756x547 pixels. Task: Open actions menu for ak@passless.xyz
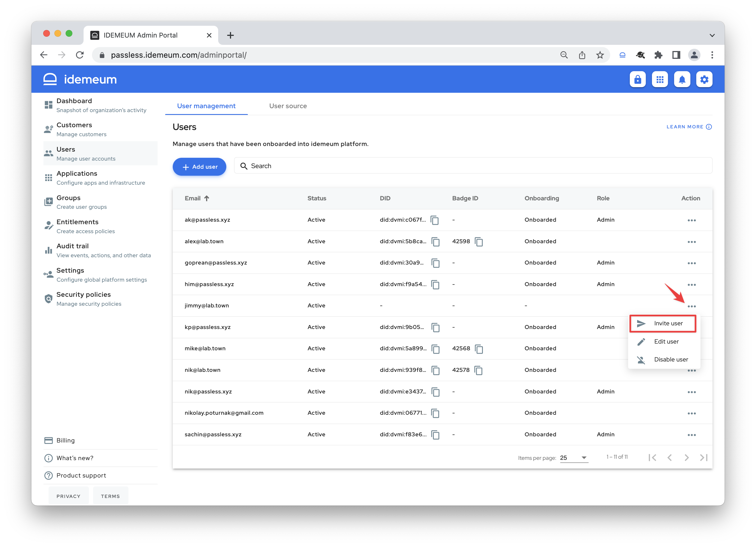691,220
